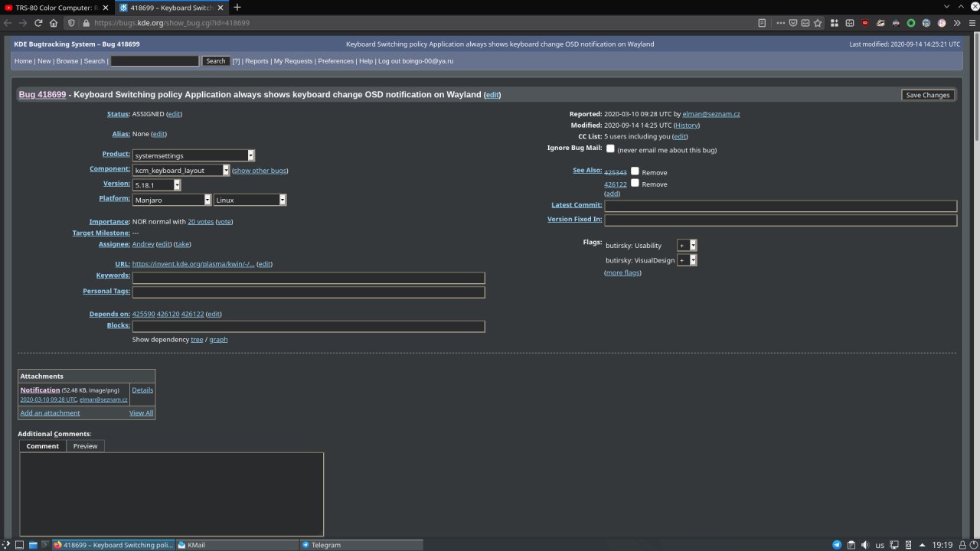Toggle Ignore Bug Mail checkbox
Viewport: 980px width, 551px height.
point(610,148)
